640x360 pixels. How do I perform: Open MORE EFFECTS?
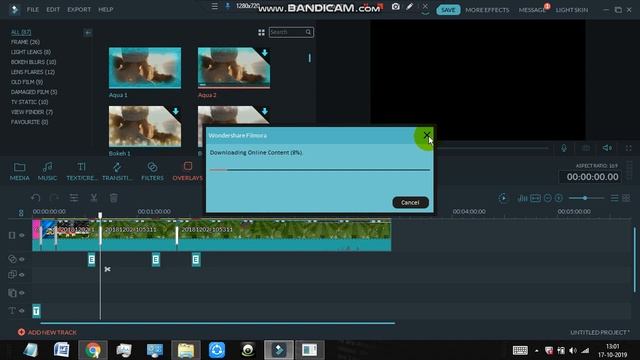tap(487, 10)
